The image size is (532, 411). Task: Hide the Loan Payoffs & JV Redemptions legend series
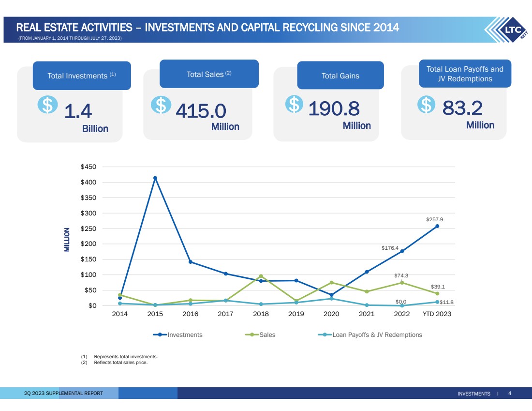pyautogui.click(x=369, y=335)
